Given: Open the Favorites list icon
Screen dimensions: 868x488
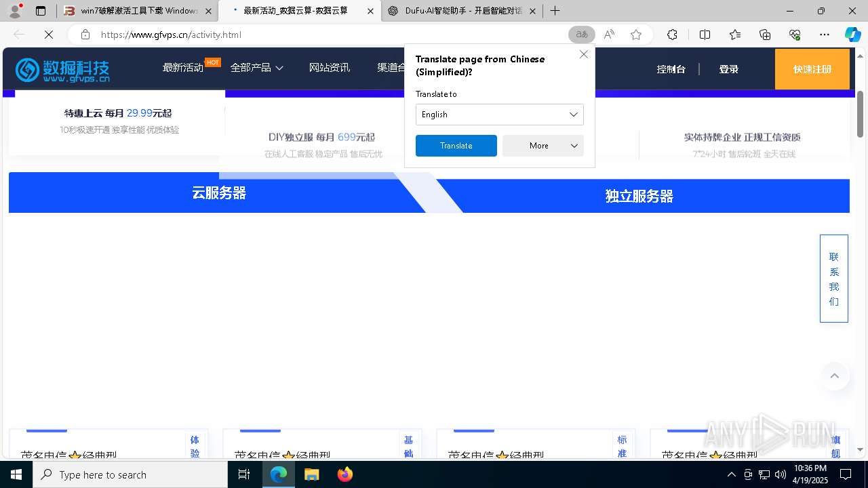Looking at the screenshot, I should 735,35.
